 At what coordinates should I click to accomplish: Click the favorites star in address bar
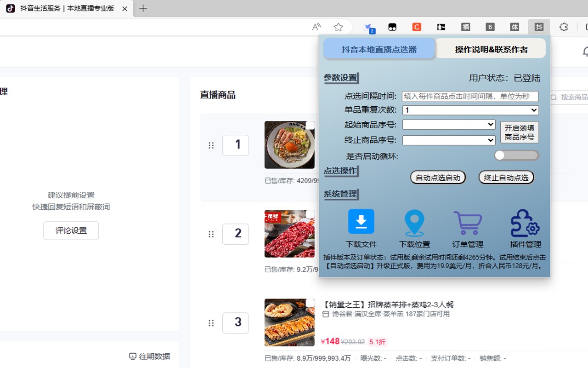pyautogui.click(x=339, y=27)
